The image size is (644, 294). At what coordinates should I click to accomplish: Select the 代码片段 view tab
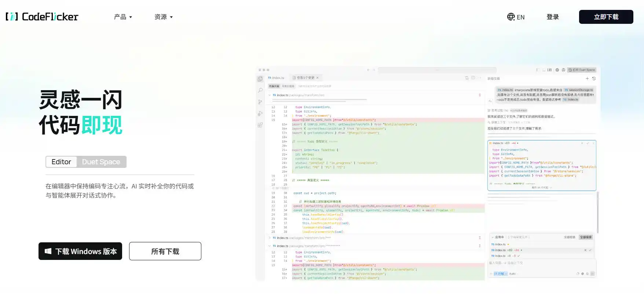pos(274,86)
